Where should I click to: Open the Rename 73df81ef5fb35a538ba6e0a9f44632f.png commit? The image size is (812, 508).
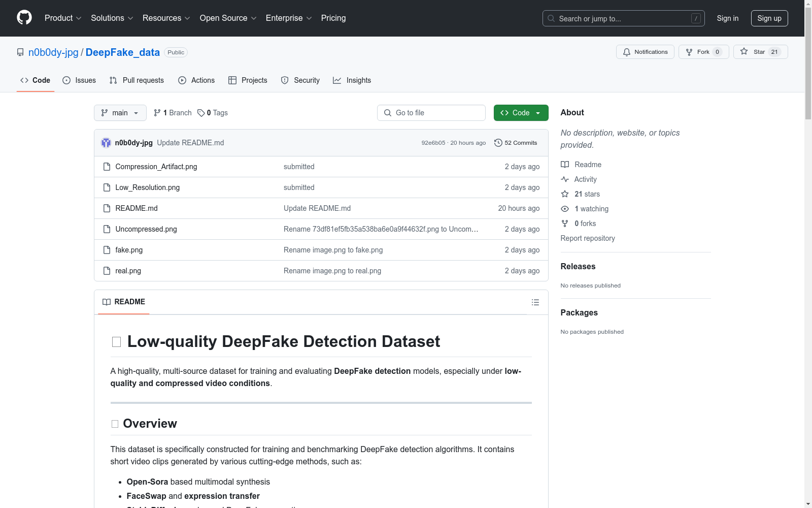[x=381, y=229]
